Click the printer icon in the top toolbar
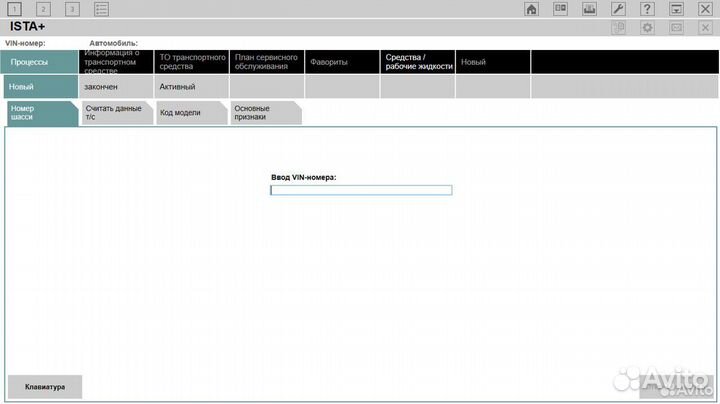720x404 pixels. (589, 9)
